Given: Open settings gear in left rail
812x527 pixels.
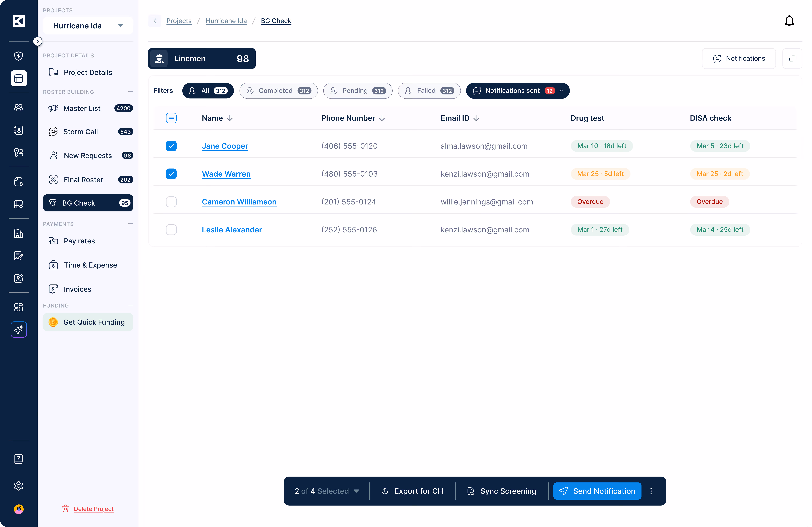Looking at the screenshot, I should click(x=18, y=486).
